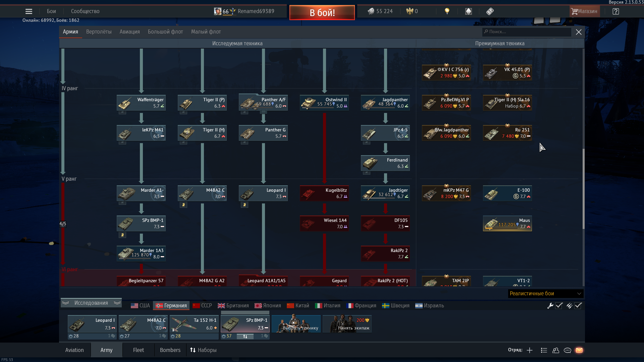Open the chat bubble icon
The width and height of the screenshot is (644, 362).
[x=568, y=350]
